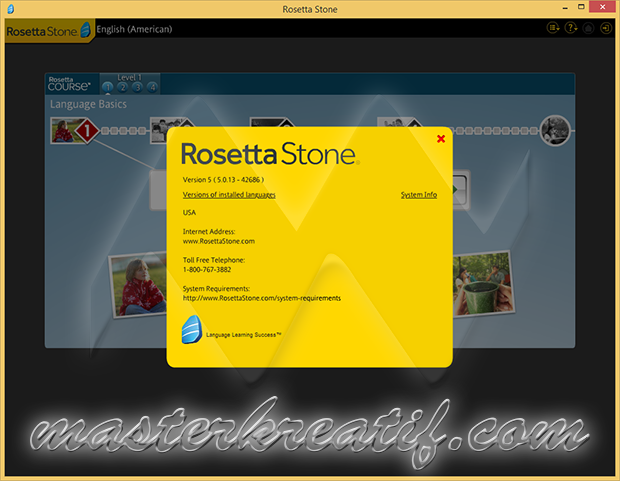Image resolution: width=620 pixels, height=481 pixels.
Task: Click the toll free number 1-800-767-3882
Action: coord(207,270)
